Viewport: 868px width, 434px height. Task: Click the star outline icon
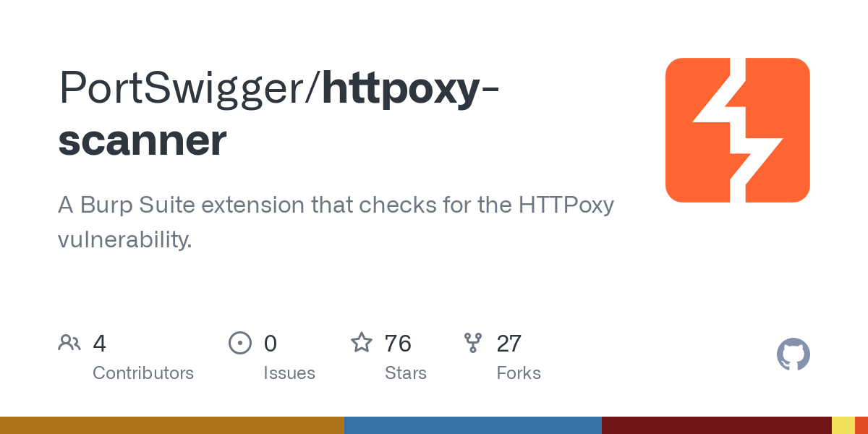tap(362, 342)
